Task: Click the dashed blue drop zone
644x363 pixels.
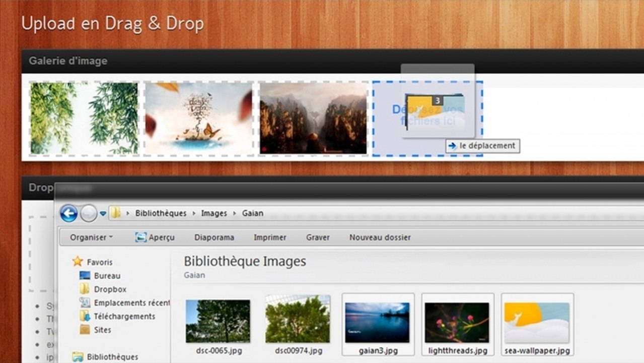Action: [x=427, y=118]
